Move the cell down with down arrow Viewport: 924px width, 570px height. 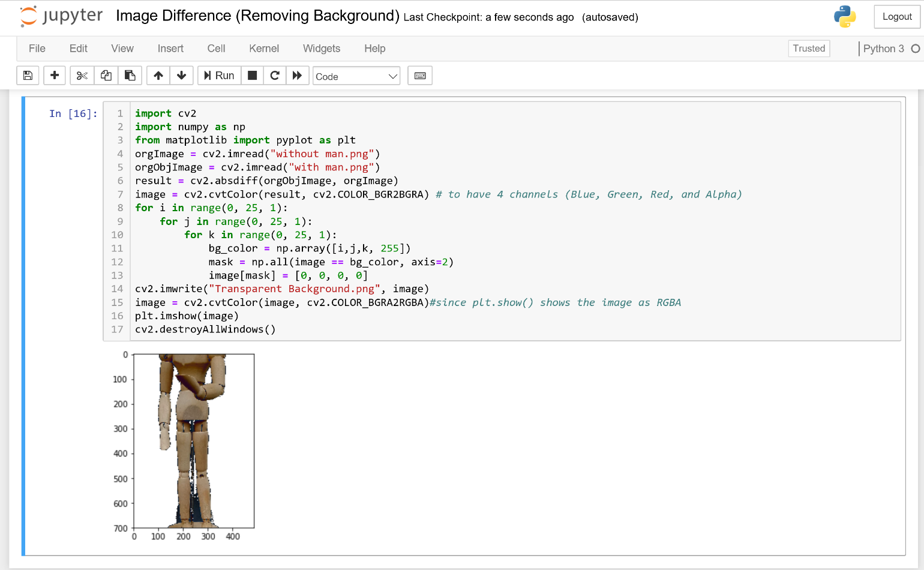click(182, 75)
